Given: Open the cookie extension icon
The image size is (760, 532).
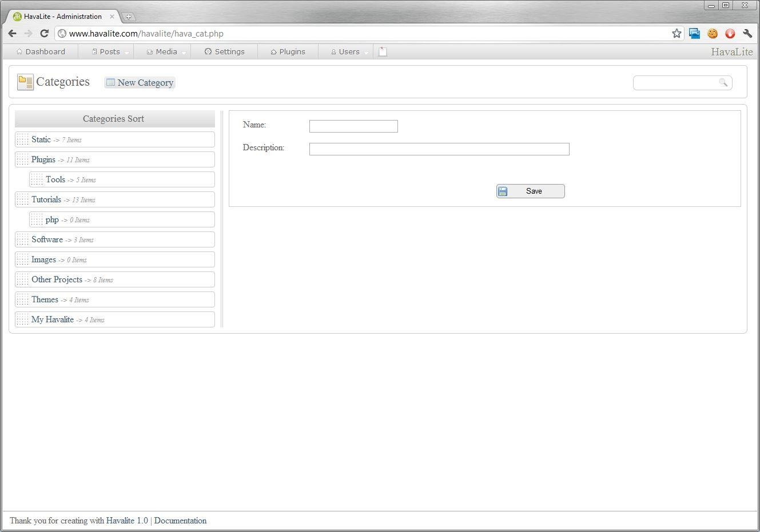Looking at the screenshot, I should coord(713,34).
